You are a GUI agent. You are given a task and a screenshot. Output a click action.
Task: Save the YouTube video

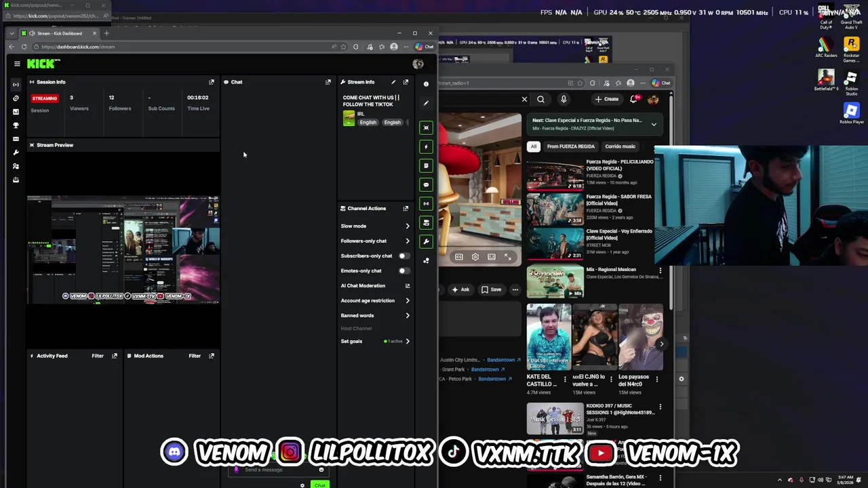coord(492,289)
